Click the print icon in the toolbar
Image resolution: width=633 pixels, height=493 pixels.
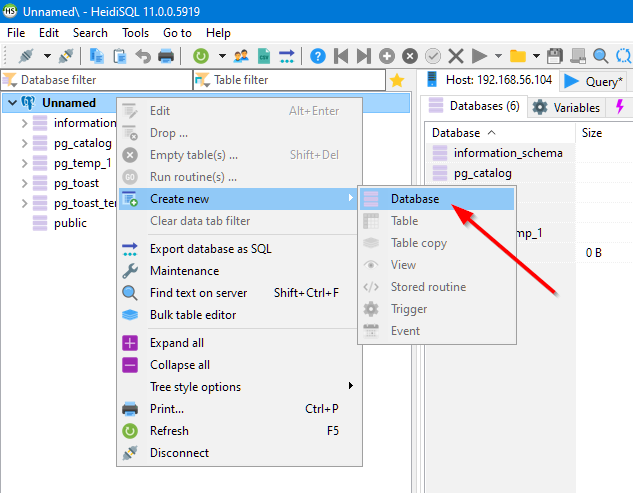166,56
